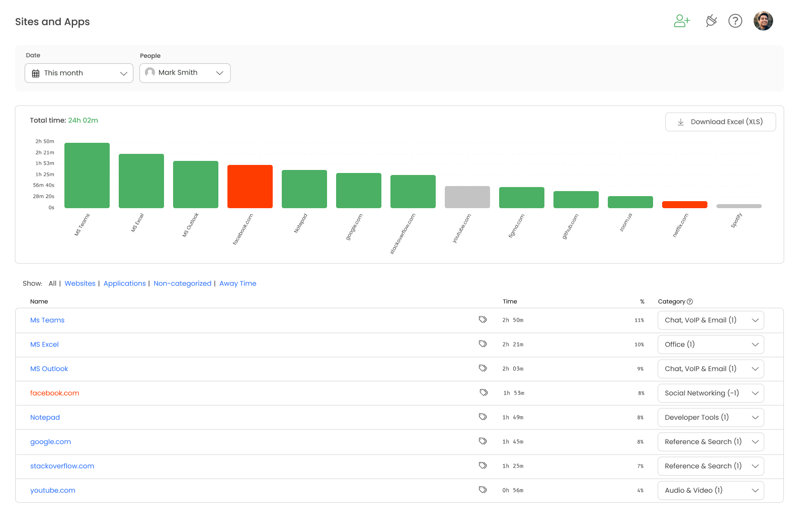Click the MS Outlook chart bar
799x532 pixels.
click(196, 185)
